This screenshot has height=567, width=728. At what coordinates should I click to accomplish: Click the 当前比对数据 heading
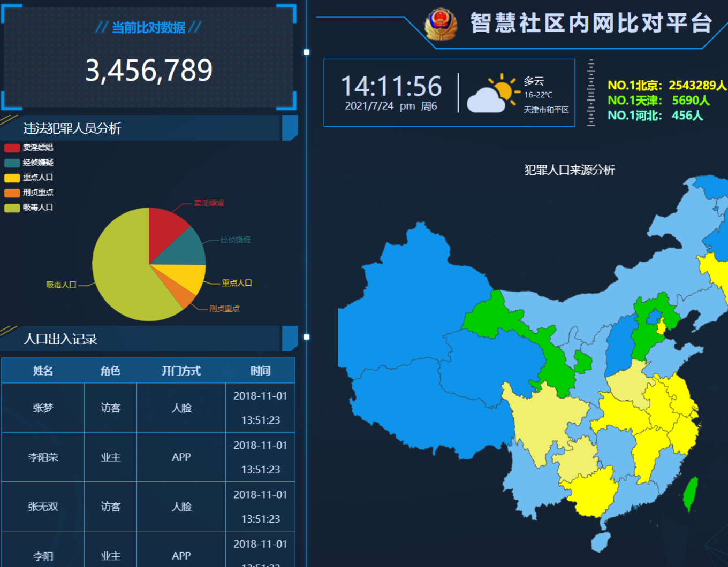coord(148,28)
